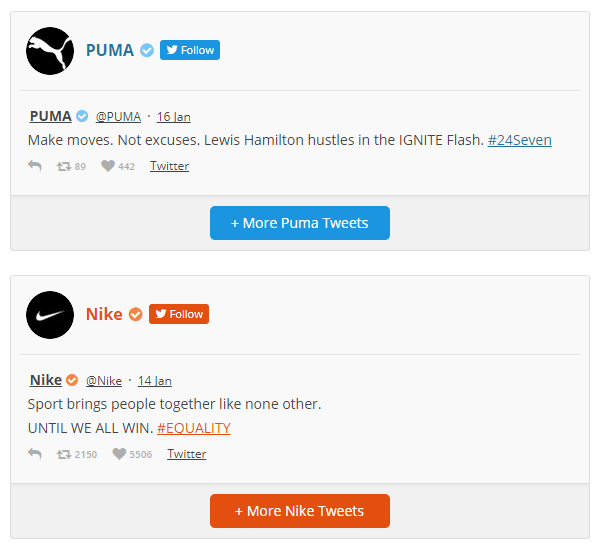Follow PUMA on Twitter

[190, 50]
